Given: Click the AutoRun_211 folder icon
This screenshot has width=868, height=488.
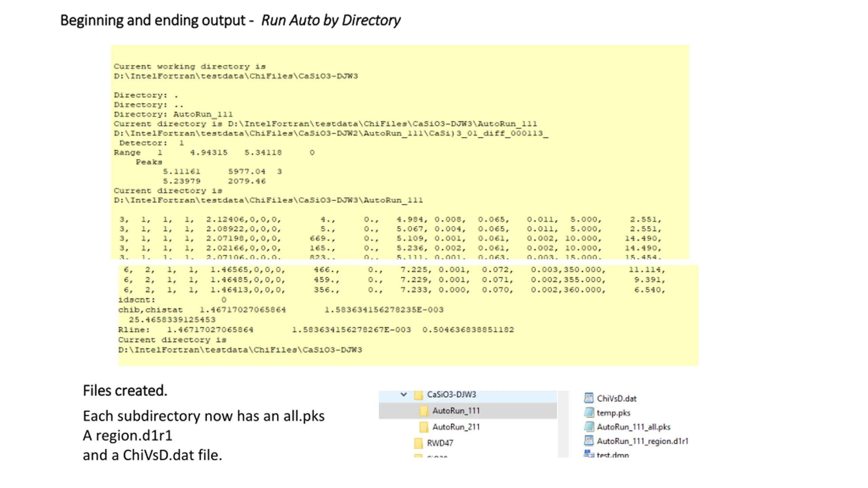Looking at the screenshot, I should click(x=423, y=427).
